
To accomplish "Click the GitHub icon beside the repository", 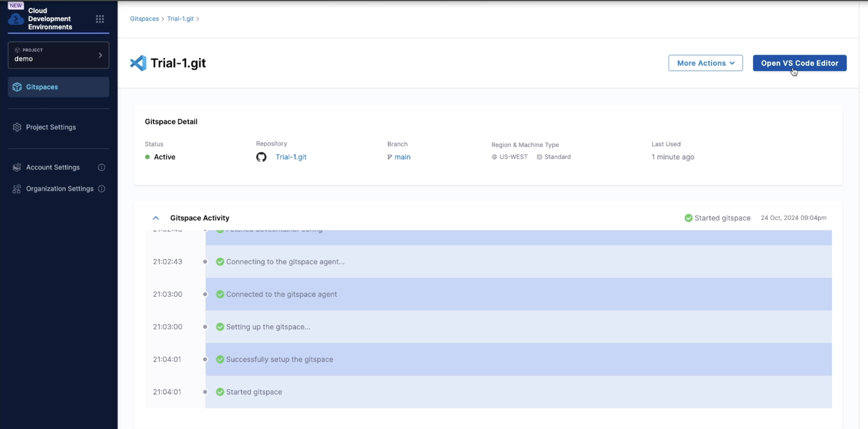I will [x=261, y=157].
